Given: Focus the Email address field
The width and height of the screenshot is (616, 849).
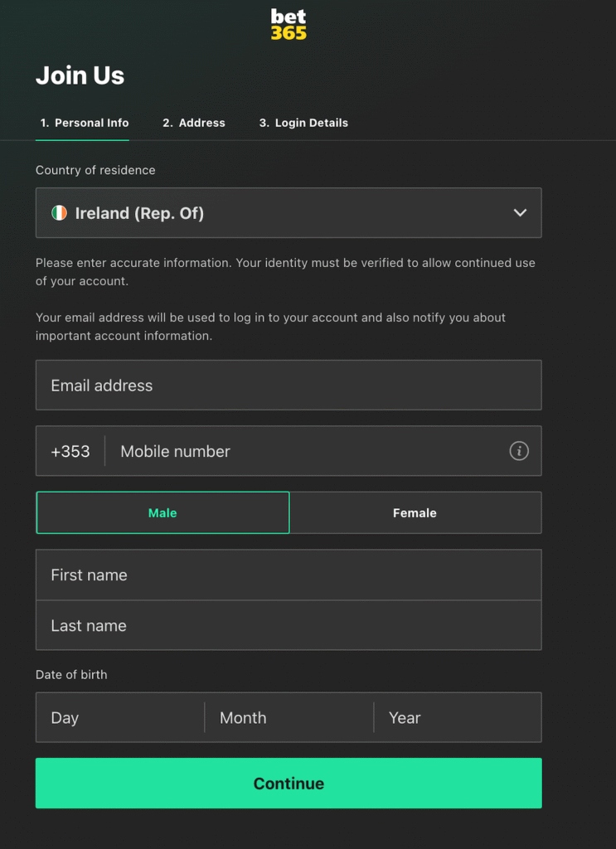Looking at the screenshot, I should [x=289, y=385].
